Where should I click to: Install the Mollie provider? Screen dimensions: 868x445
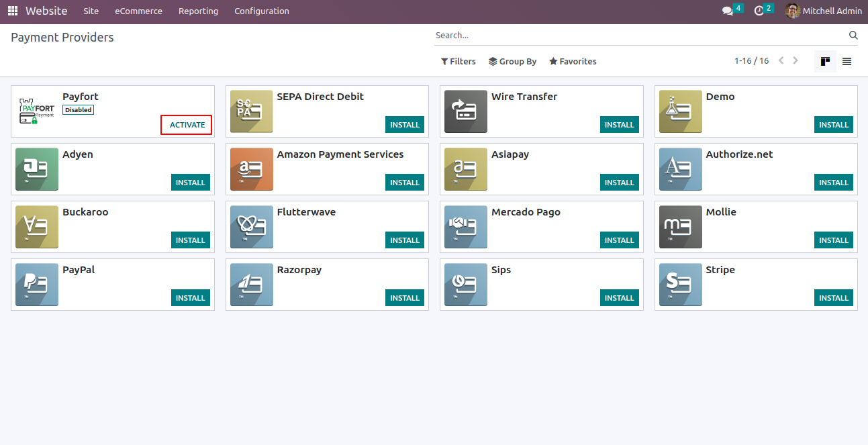(834, 240)
